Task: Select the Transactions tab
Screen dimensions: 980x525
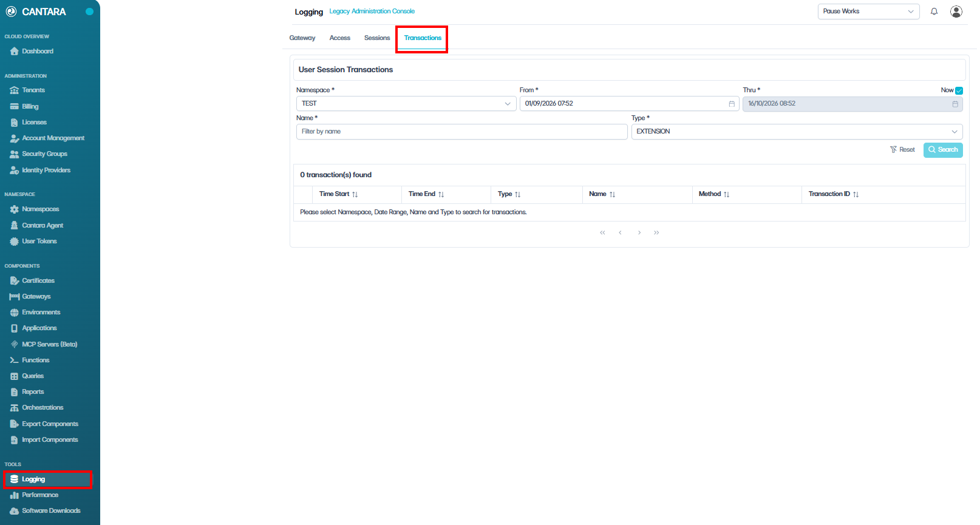Action: click(423, 38)
